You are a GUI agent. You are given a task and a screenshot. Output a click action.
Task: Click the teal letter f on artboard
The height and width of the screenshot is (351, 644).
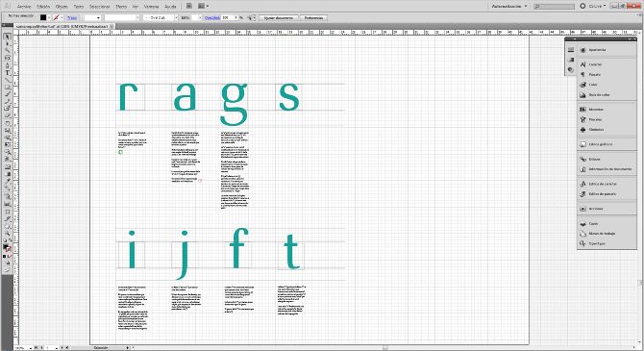238,247
